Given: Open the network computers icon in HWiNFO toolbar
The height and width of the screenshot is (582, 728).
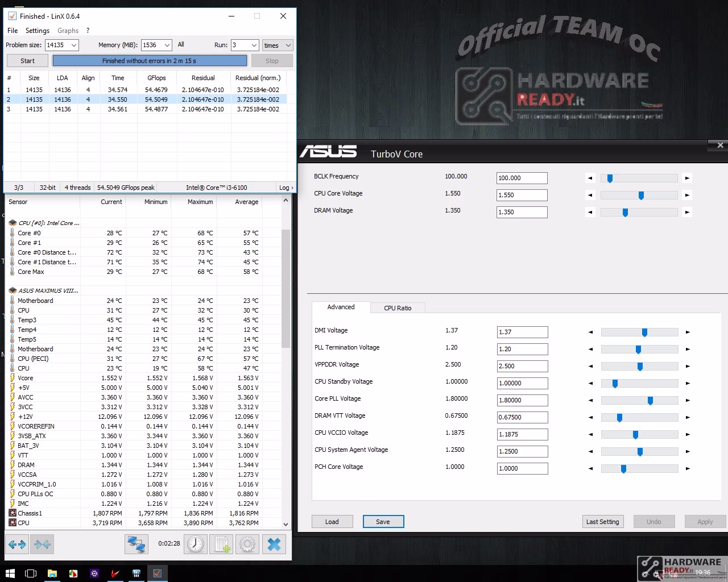Looking at the screenshot, I should pyautogui.click(x=136, y=544).
